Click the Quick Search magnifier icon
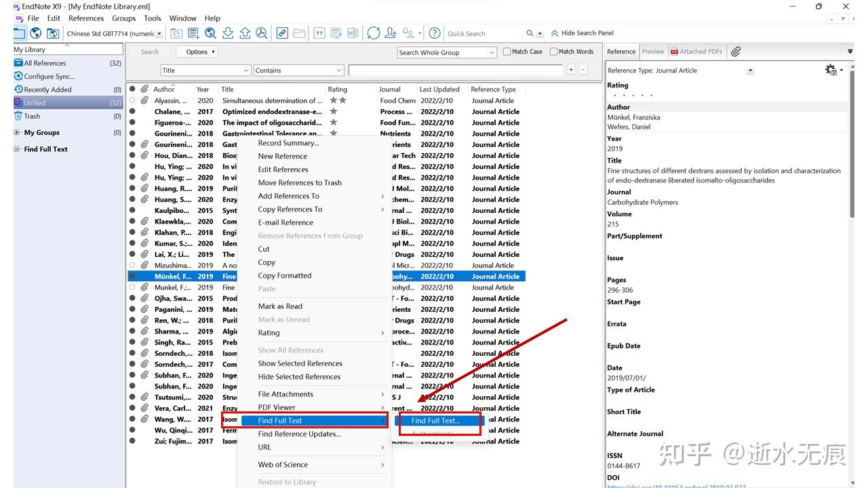This screenshot has height=488, width=868. (530, 33)
